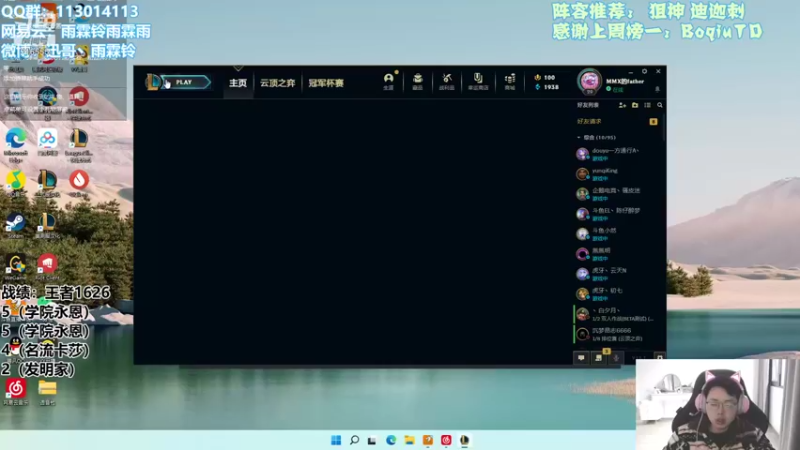Click the 100 currency balance
Screen dimensions: 800x450
point(545,78)
